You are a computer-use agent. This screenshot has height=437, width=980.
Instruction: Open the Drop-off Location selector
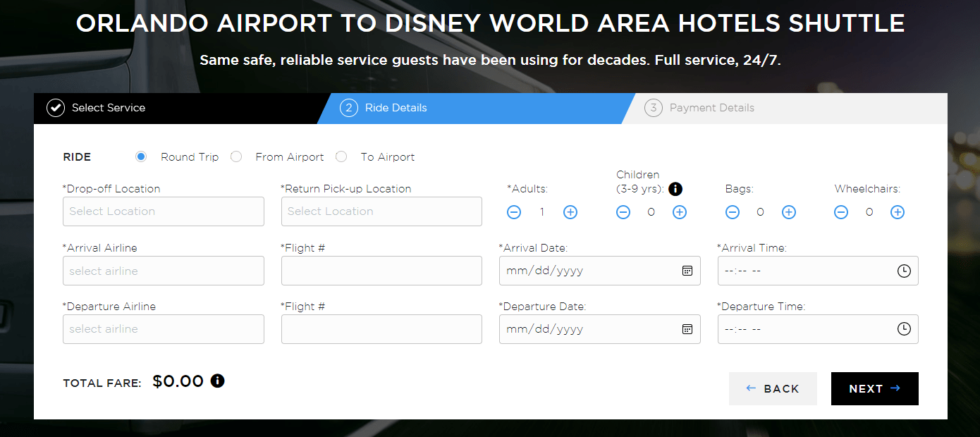[163, 211]
